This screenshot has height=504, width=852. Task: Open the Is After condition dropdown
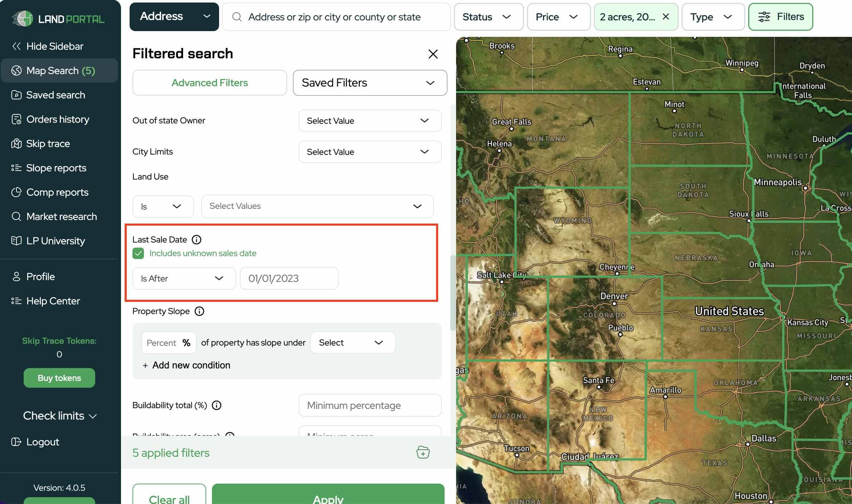point(184,278)
